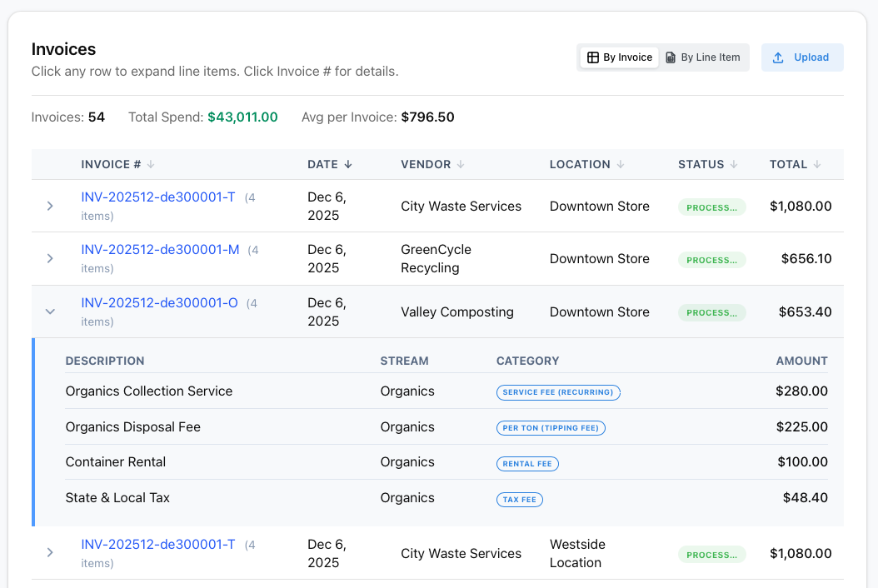Select the By Invoice tab

(x=619, y=57)
